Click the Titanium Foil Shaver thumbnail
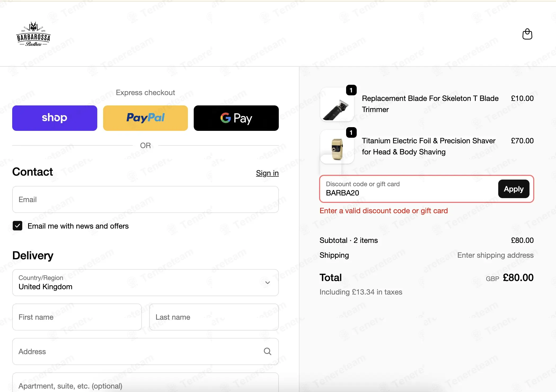Viewport: 556px width, 392px height. click(337, 147)
